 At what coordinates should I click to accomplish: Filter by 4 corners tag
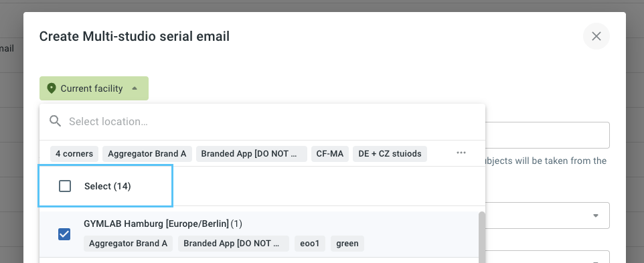click(74, 154)
